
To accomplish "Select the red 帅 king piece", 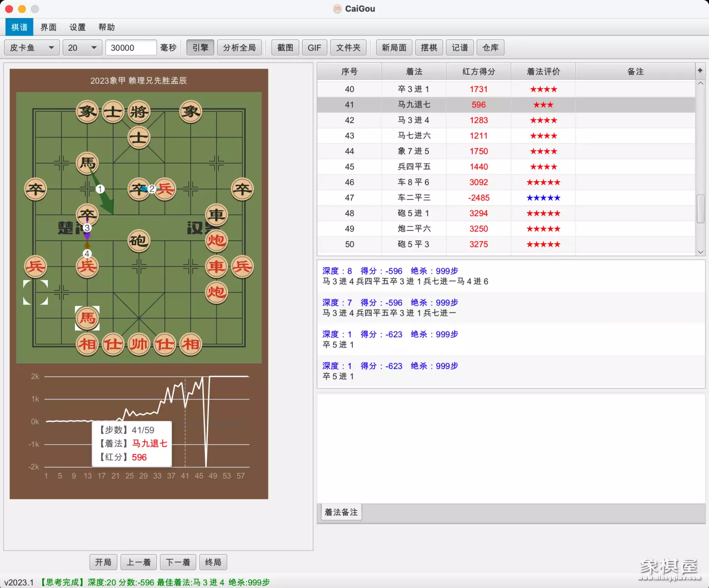I will click(139, 344).
